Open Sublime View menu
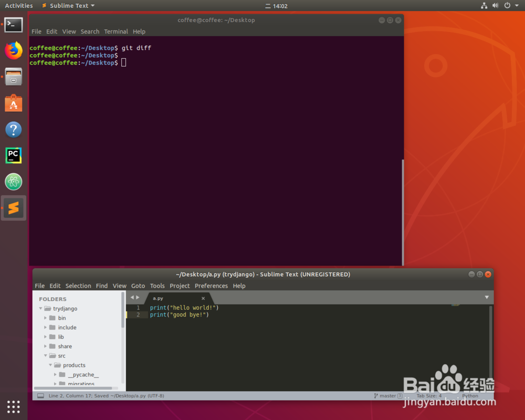This screenshot has height=420, width=525. tap(119, 286)
